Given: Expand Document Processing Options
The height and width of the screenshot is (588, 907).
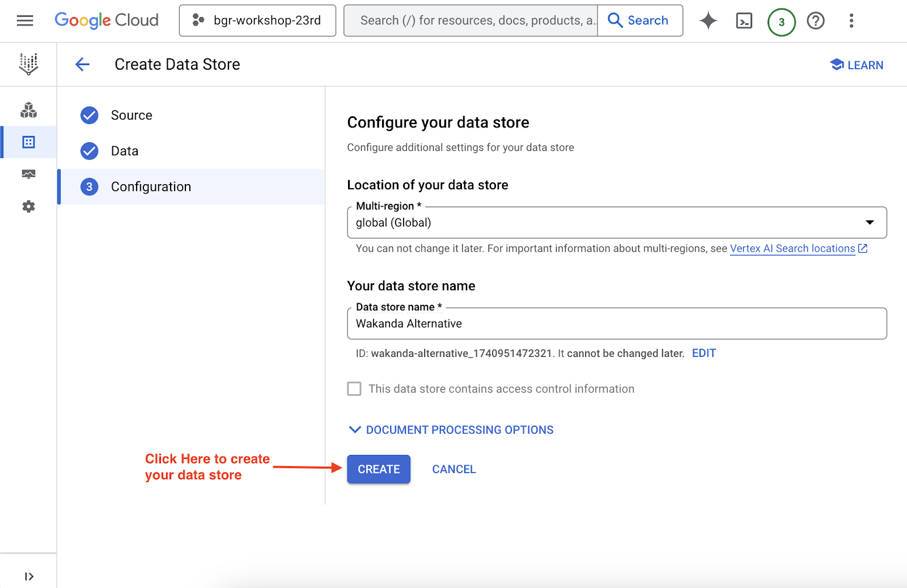Looking at the screenshot, I should 451,430.
